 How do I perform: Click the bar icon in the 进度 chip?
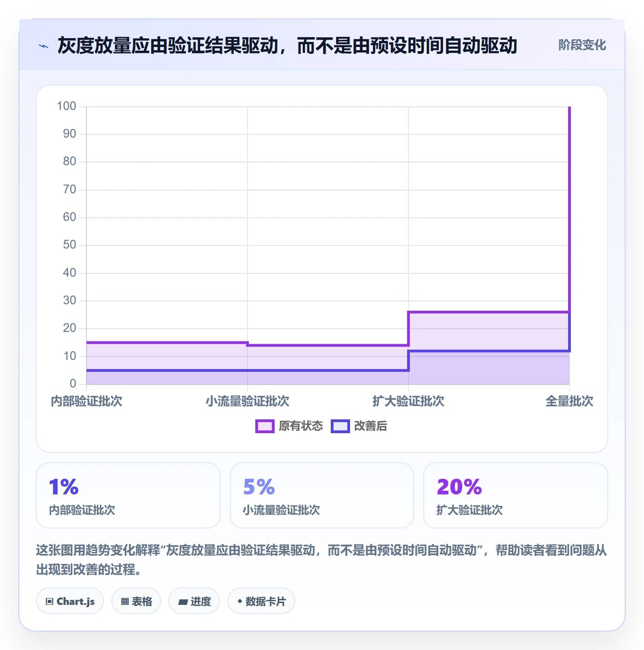[x=183, y=602]
